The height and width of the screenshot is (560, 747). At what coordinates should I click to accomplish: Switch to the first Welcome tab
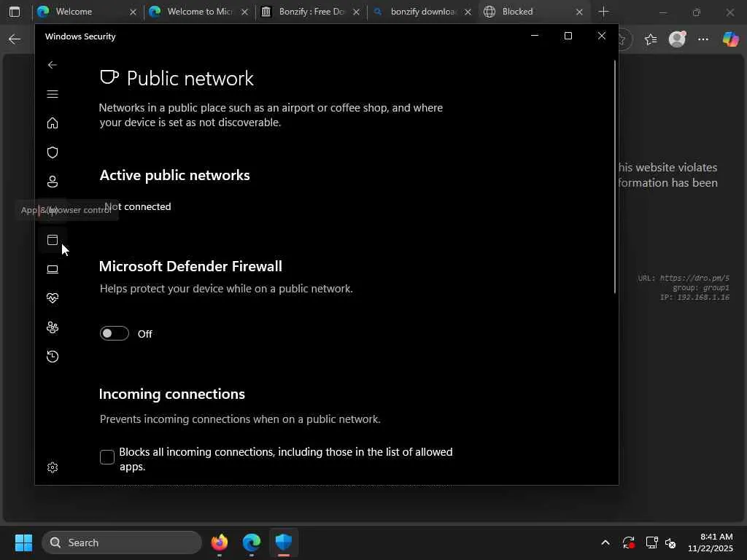pos(88,12)
